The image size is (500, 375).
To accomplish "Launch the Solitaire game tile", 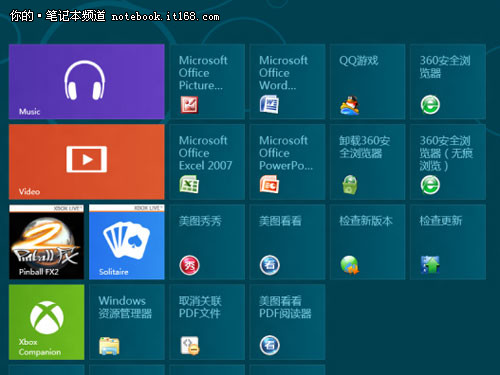I will click(127, 242).
